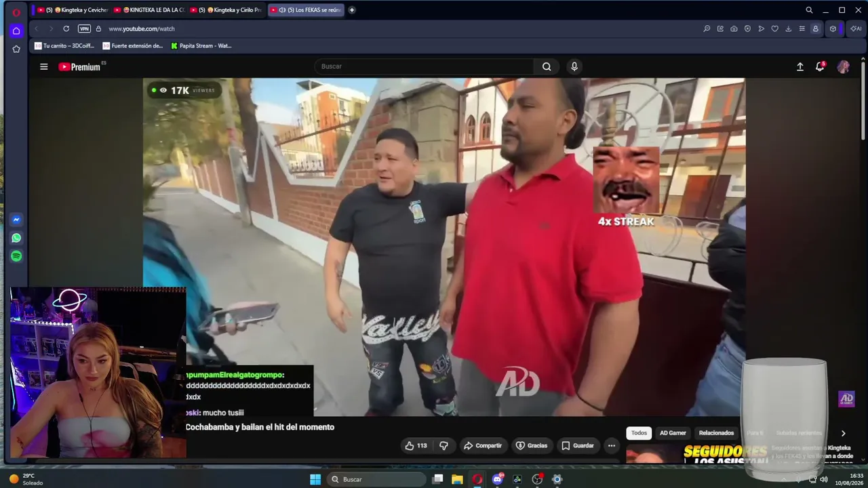This screenshot has height=488, width=868.
Task: Launch Messenger from the Opera sidebar
Action: (x=16, y=220)
